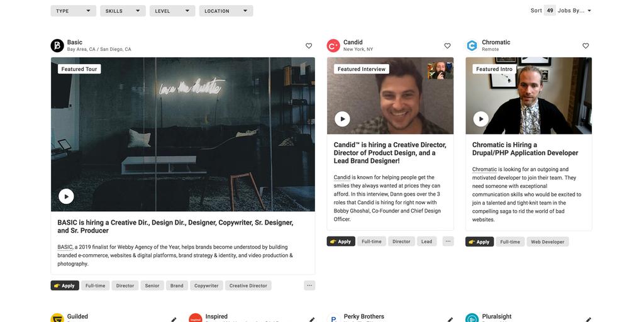Open the BASIC link in description
This screenshot has width=644, height=322.
click(65, 247)
